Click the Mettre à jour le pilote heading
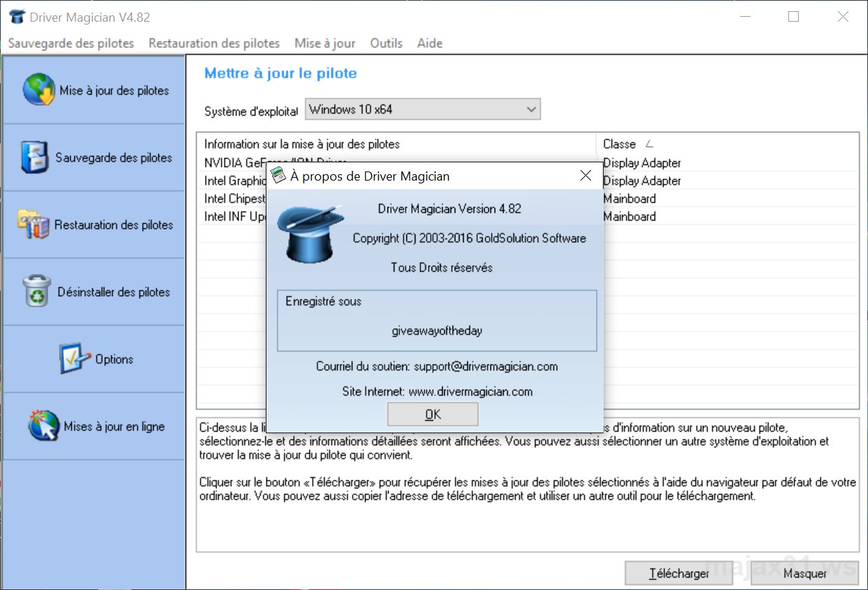This screenshot has height=590, width=868. [280, 73]
